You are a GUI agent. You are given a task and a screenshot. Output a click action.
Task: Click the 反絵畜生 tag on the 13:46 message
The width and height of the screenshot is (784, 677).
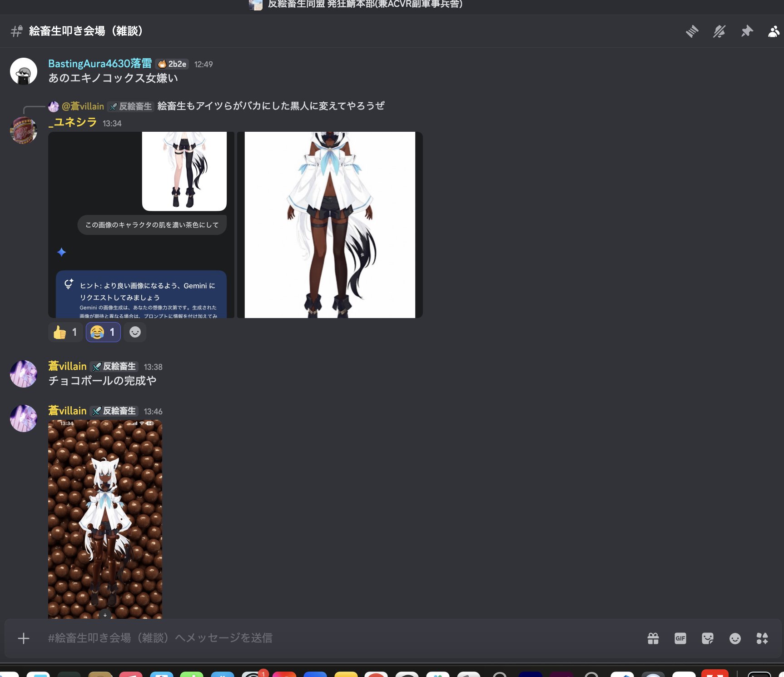(114, 411)
